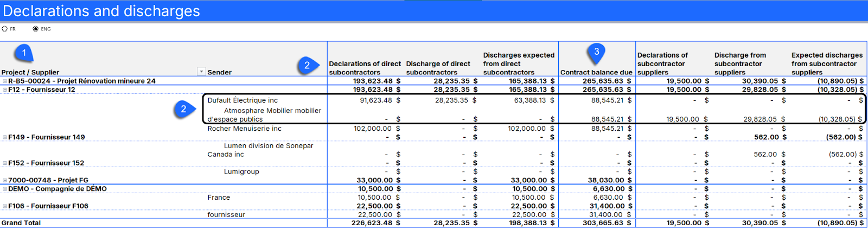The image size is (868, 229).
Task: Click the 63,388.13 expected discharges value
Action: (x=530, y=100)
